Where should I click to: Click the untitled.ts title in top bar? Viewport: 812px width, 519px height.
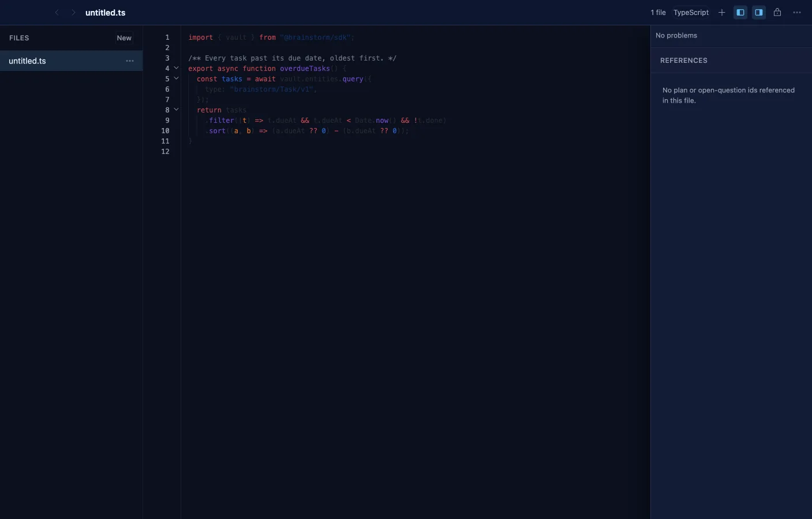point(105,12)
